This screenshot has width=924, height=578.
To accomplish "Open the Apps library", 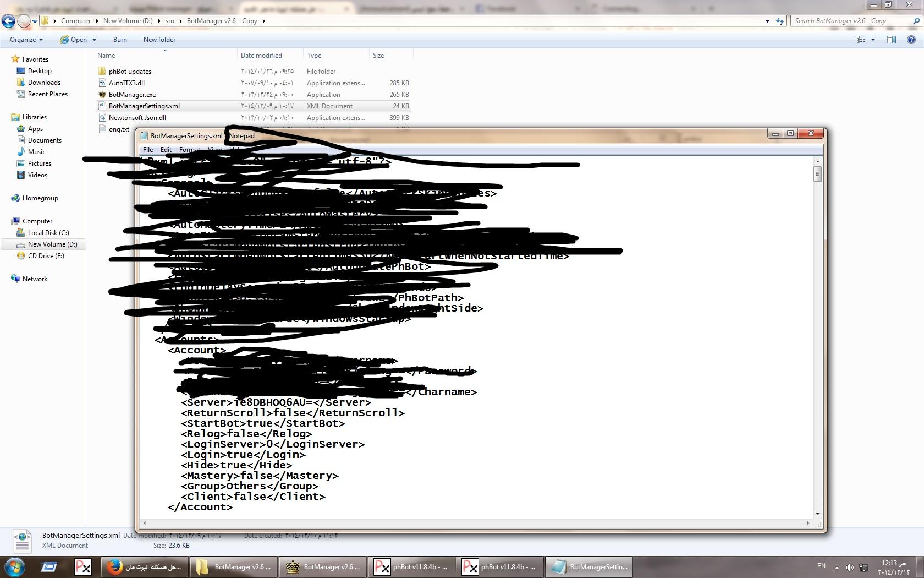I will [x=35, y=129].
